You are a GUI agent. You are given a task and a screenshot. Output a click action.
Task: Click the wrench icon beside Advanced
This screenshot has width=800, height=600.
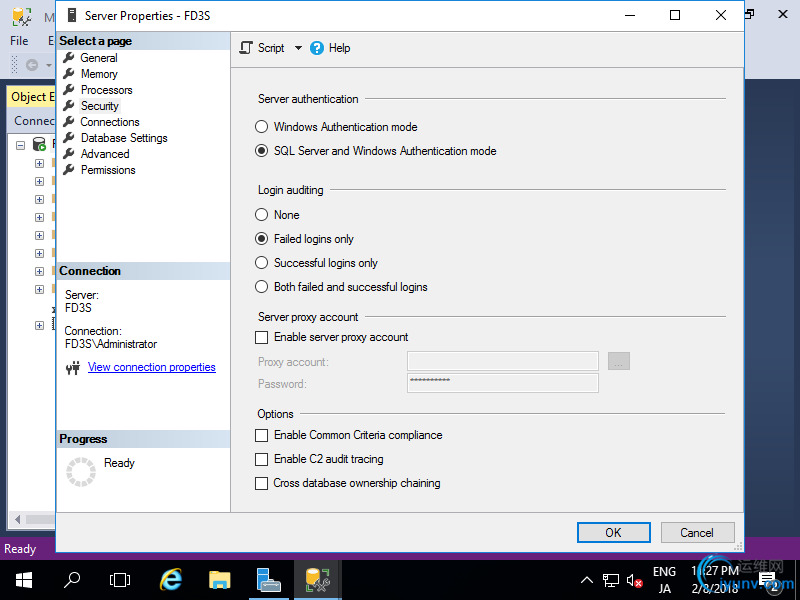[x=69, y=154]
